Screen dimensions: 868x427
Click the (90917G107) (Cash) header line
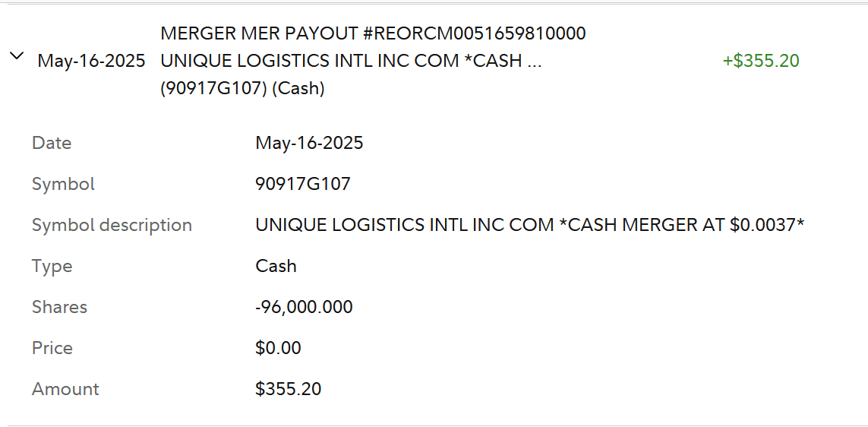coord(242,88)
